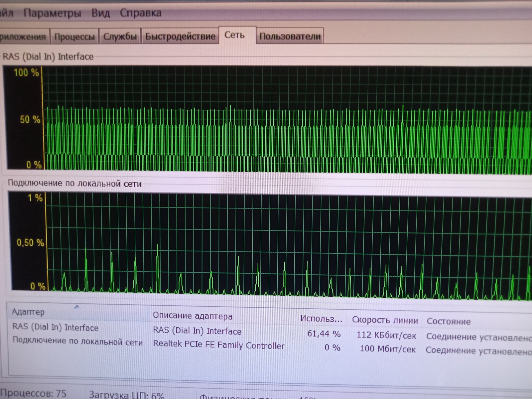Image resolution: width=532 pixels, height=399 pixels.
Task: Sort by the Скорость линии column header
Action: [385, 320]
